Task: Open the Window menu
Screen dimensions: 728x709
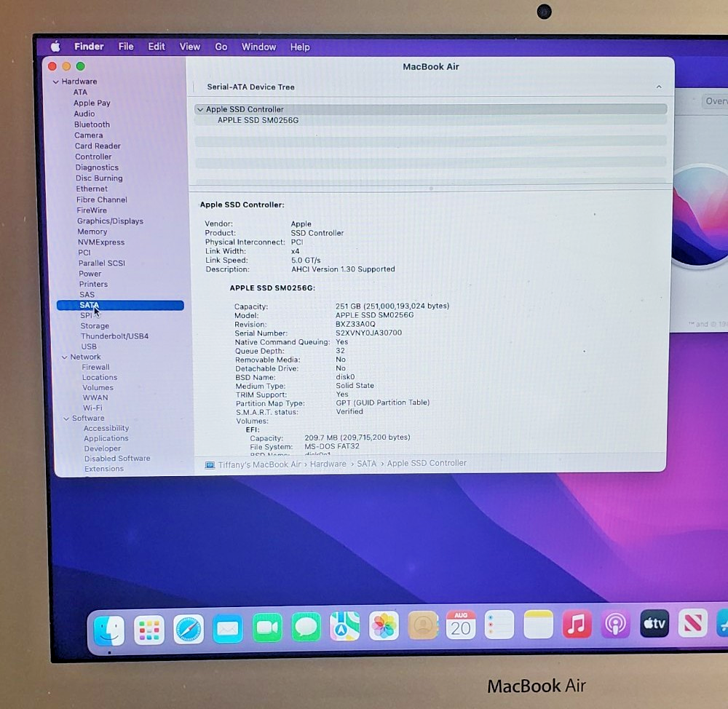Action: pyautogui.click(x=258, y=47)
